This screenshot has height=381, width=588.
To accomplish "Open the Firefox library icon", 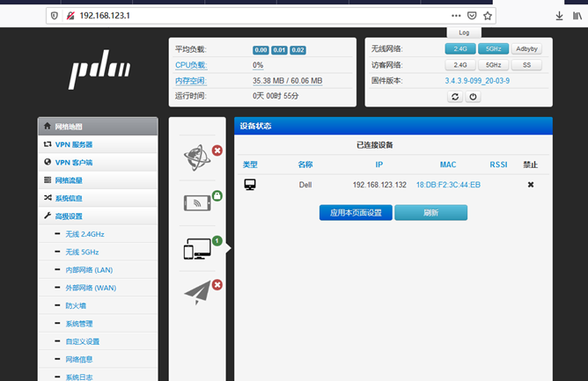I will pos(577,16).
